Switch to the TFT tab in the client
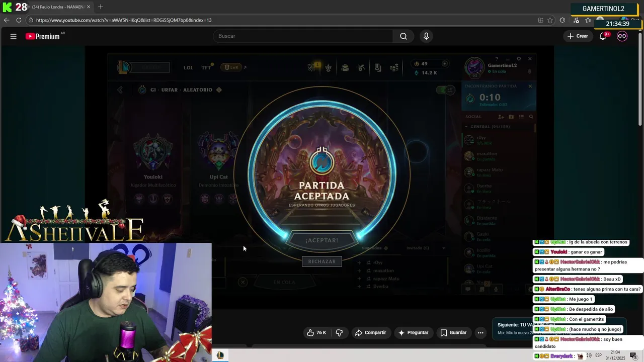Image resolution: width=644 pixels, height=362 pixels. click(x=206, y=67)
